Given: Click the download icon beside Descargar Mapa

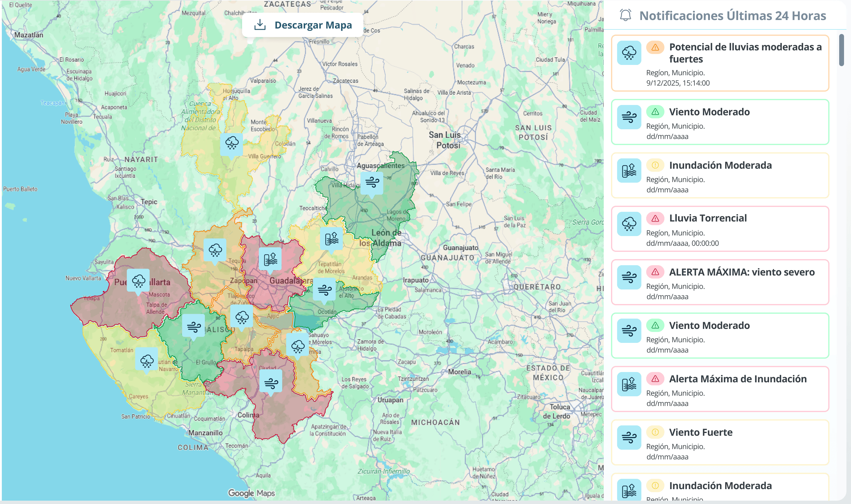Looking at the screenshot, I should 260,25.
